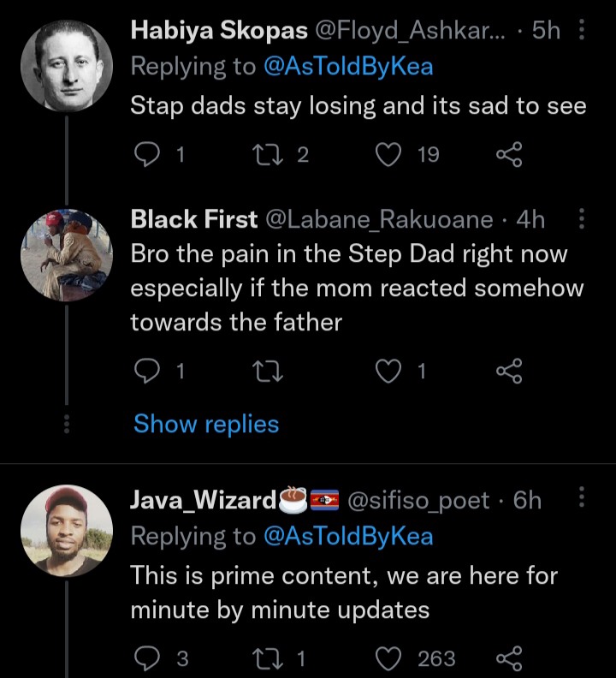The image size is (616, 678).
Task: Expand the Show replies link
Action: pos(206,424)
